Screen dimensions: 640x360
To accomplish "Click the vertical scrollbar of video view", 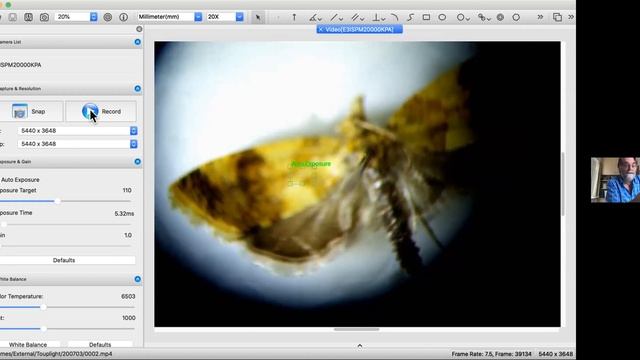I will click(563, 184).
